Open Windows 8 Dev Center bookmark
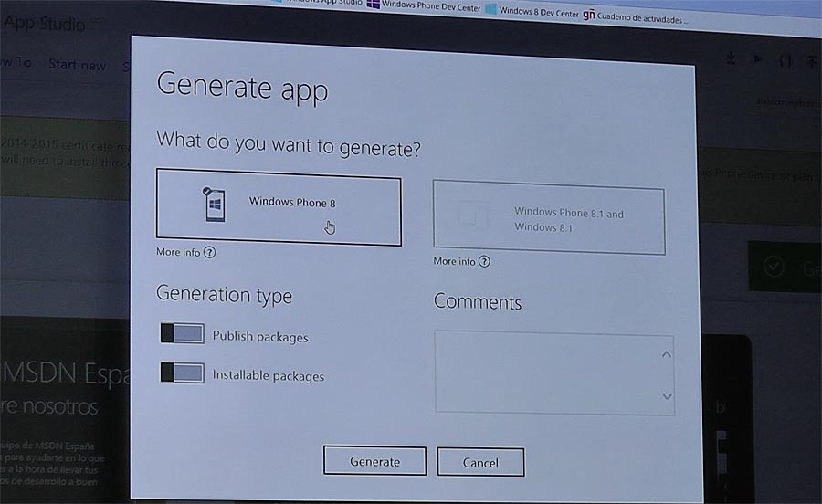 [532, 10]
